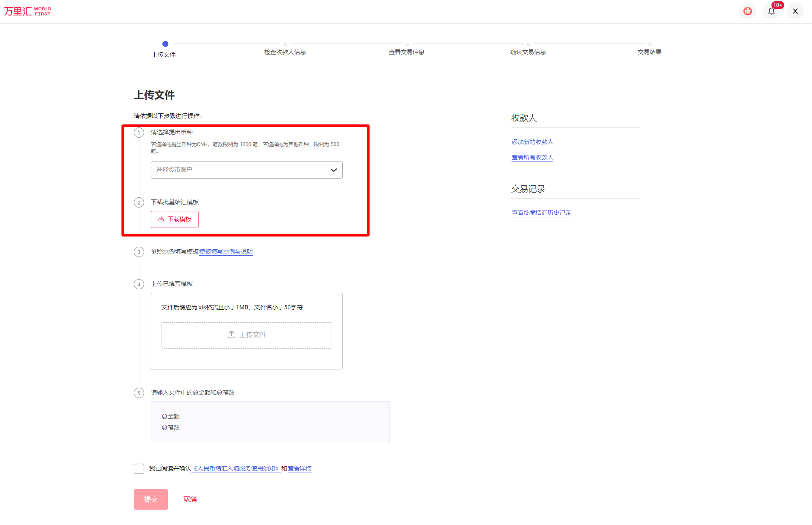812x525 pixels.
Task: Check the 我已阅读并确认 agreement checkbox
Action: point(139,468)
